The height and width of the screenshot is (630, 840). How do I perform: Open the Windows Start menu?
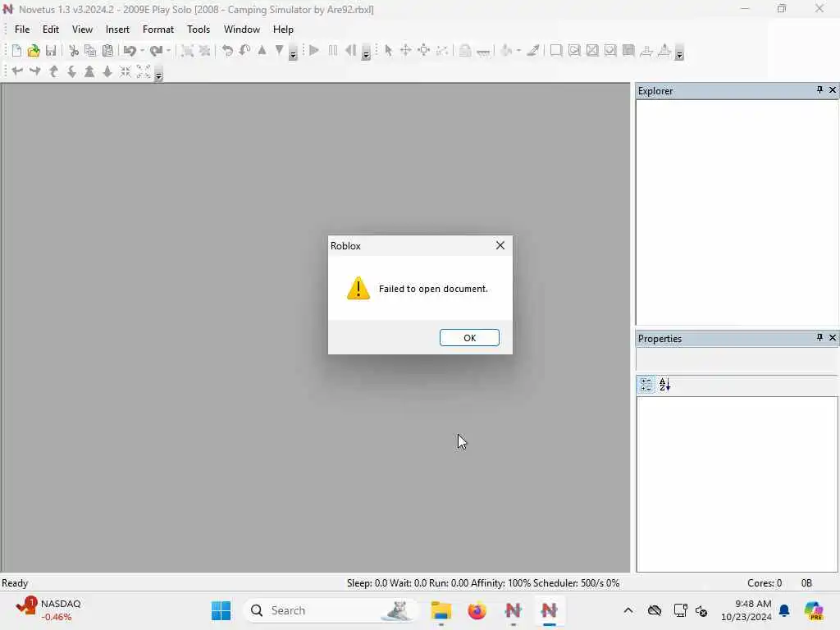[221, 610]
